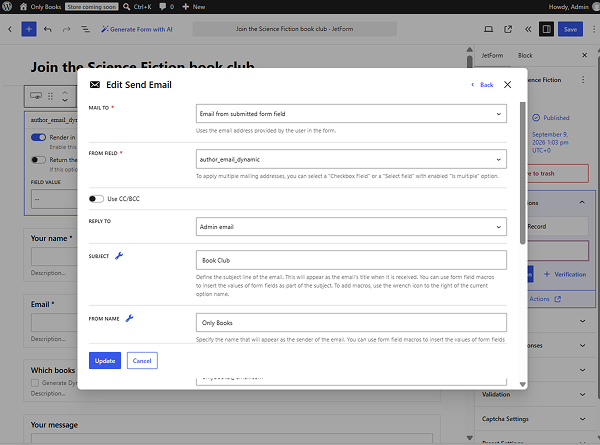This screenshot has height=445, width=600.
Task: Open From Name macros wrench icon
Action: click(x=129, y=318)
